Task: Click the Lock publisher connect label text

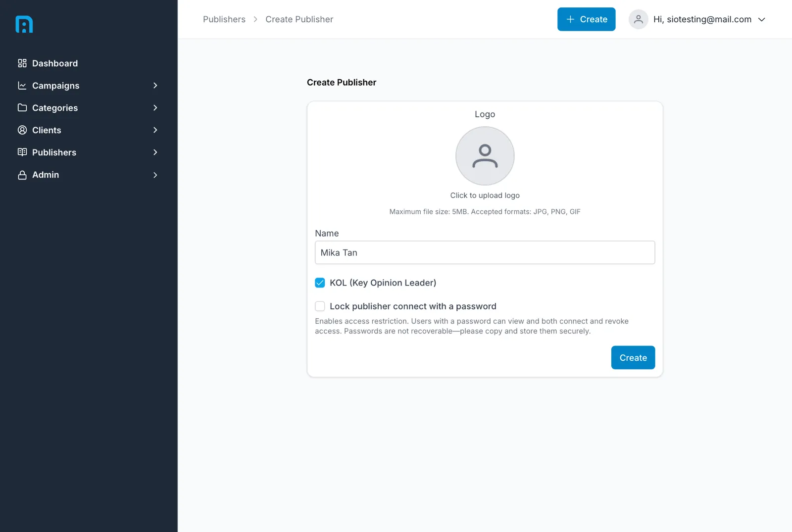Action: (413, 306)
